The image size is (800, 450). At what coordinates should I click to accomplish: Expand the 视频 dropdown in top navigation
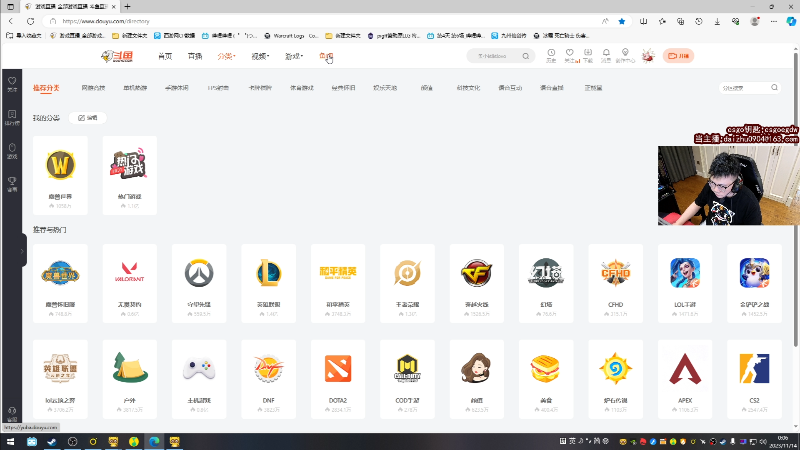[x=260, y=56]
